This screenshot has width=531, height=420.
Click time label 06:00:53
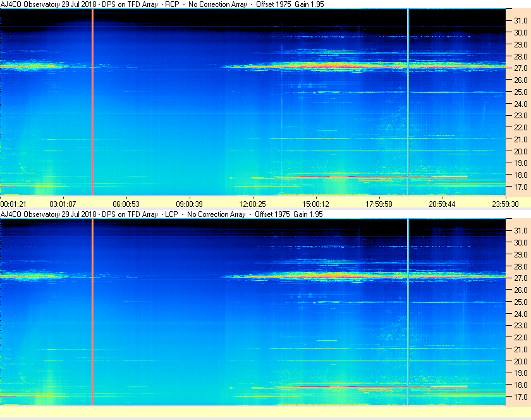[126, 204]
